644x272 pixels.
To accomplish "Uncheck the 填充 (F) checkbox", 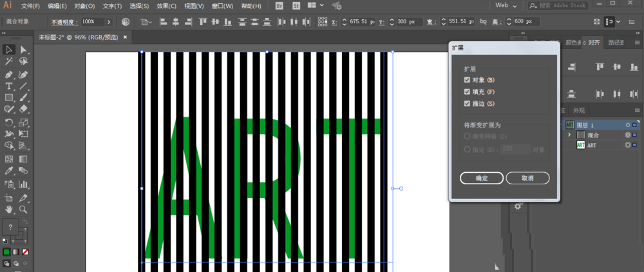I will (x=467, y=92).
